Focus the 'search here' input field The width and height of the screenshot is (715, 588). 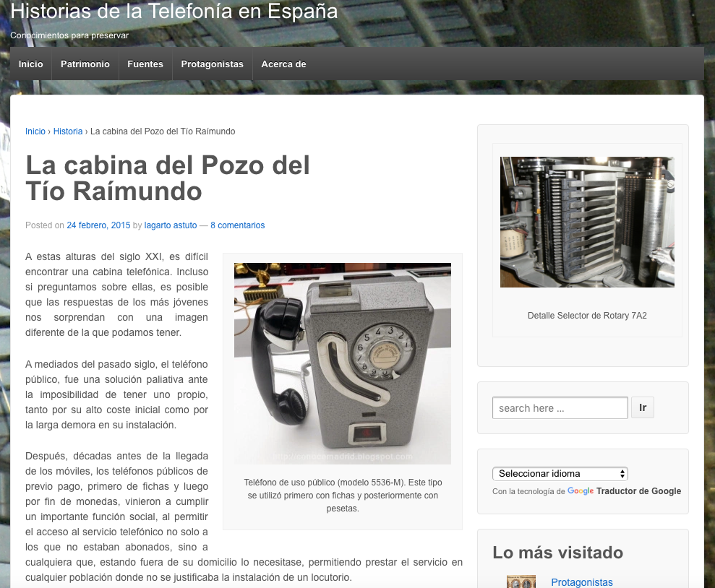tap(560, 408)
